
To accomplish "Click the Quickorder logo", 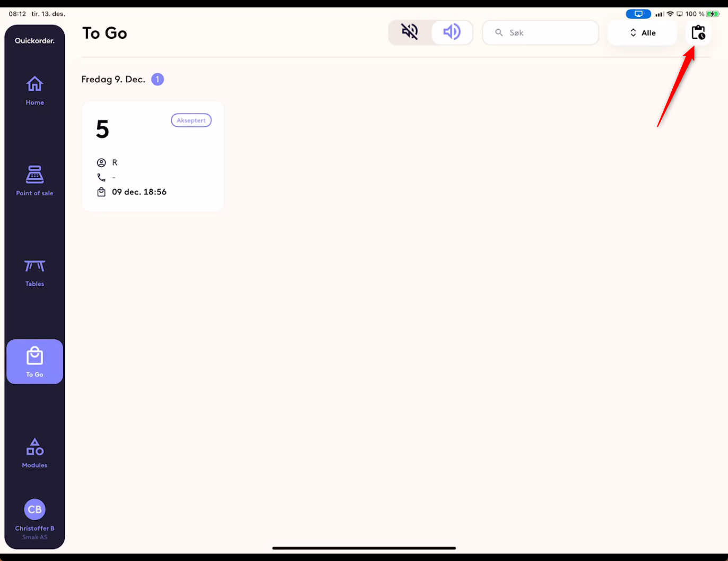I will click(34, 41).
